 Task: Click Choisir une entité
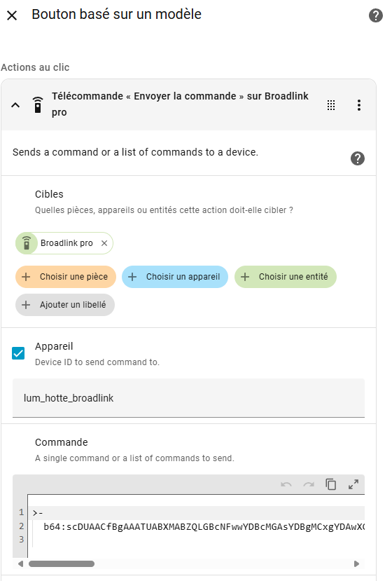pyautogui.click(x=286, y=277)
